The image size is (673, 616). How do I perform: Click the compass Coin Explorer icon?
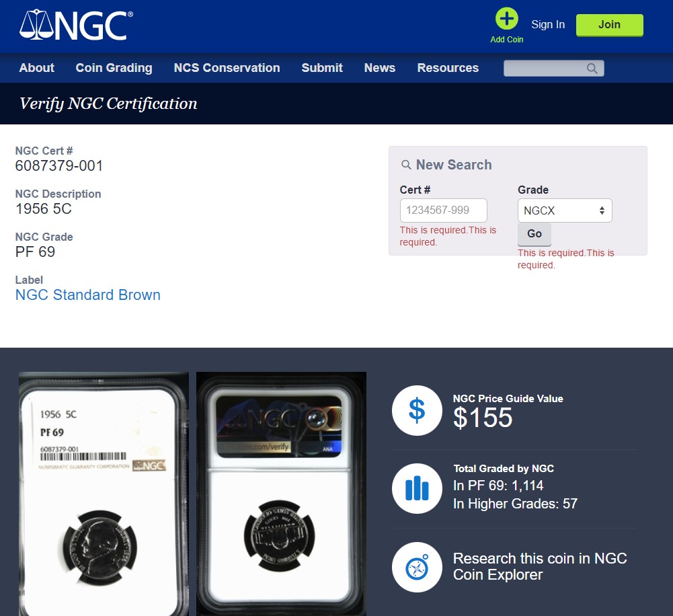pos(417,567)
